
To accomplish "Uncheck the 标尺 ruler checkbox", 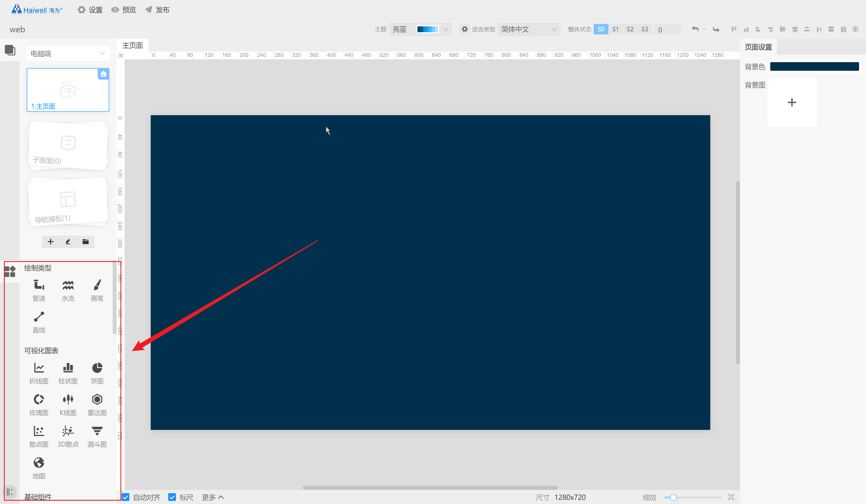I will 172,497.
